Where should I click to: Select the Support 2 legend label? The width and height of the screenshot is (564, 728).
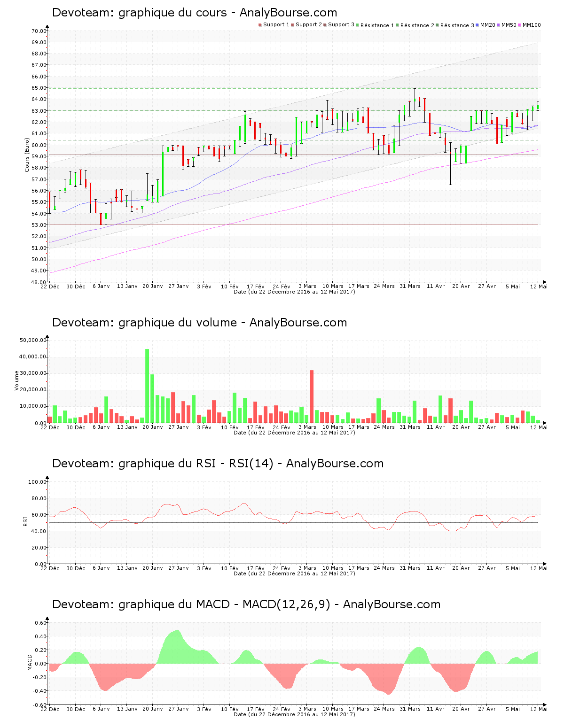point(309,25)
